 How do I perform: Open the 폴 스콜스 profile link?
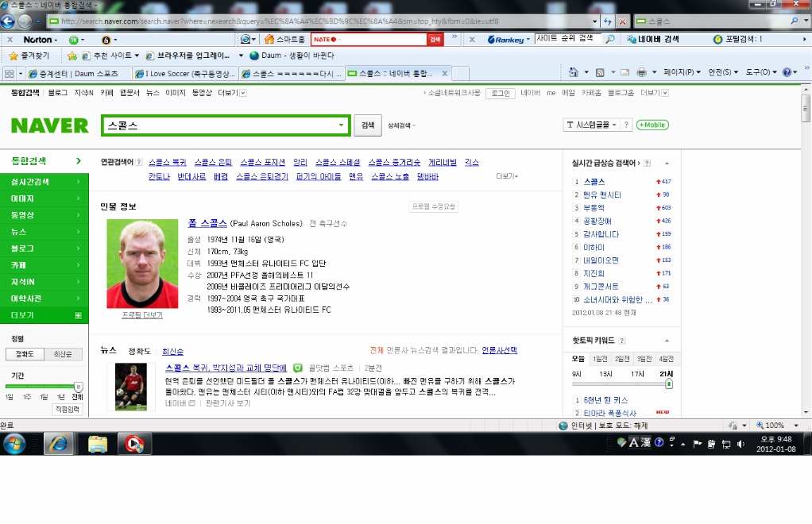[207, 223]
